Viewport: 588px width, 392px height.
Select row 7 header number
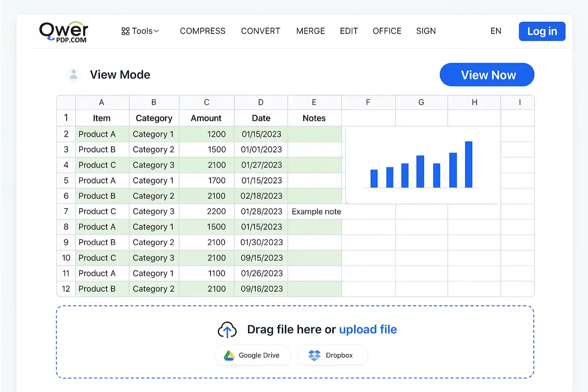66,211
